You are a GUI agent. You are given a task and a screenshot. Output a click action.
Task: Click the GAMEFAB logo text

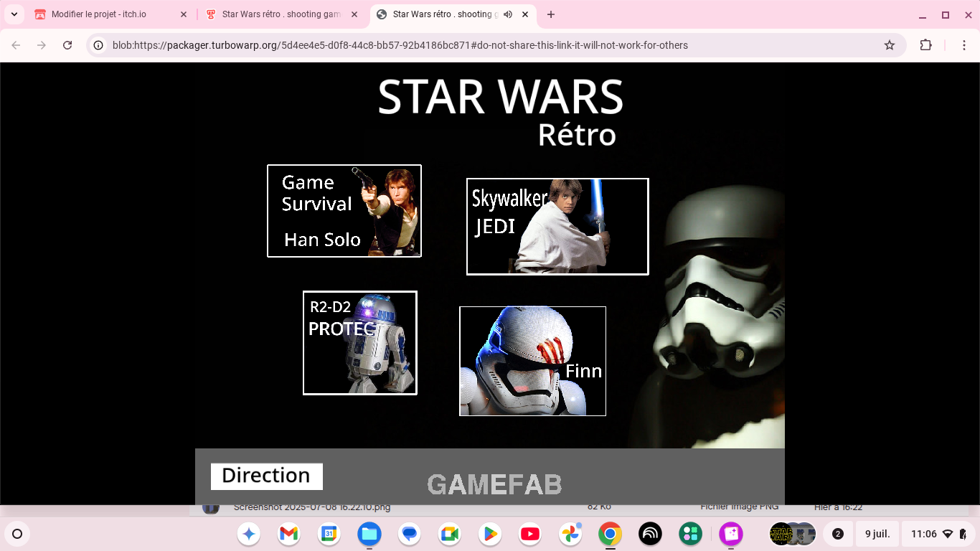pyautogui.click(x=494, y=485)
